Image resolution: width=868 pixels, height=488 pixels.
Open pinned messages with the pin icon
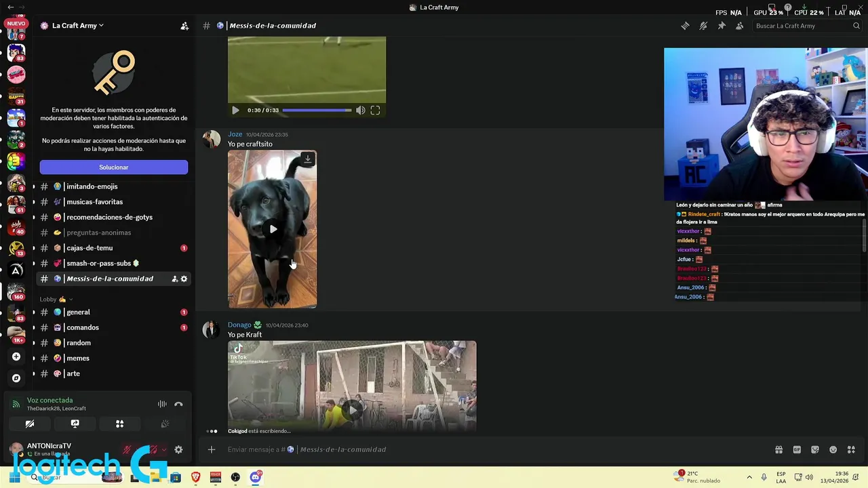tap(722, 26)
